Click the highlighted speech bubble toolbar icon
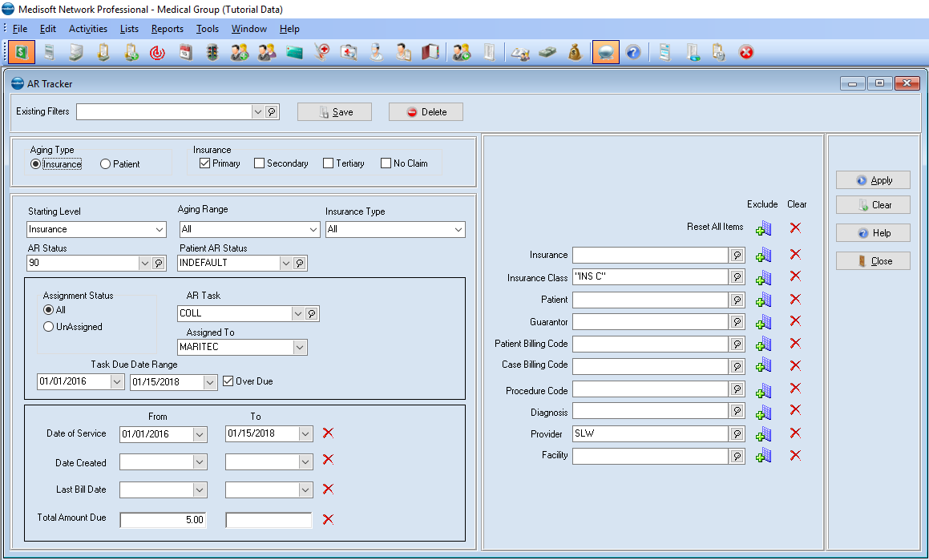The height and width of the screenshot is (560, 929). 605,53
